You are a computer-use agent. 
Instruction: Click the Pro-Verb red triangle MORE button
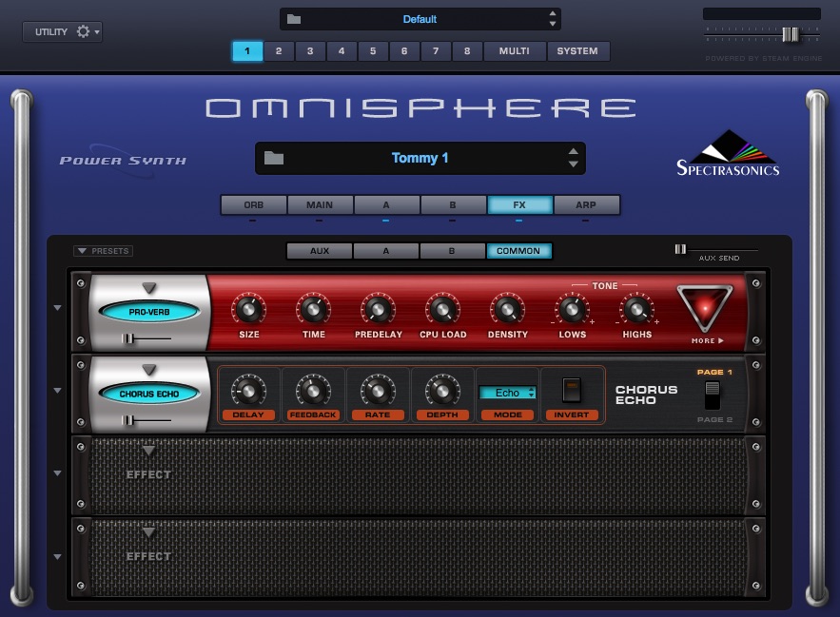[705, 307]
